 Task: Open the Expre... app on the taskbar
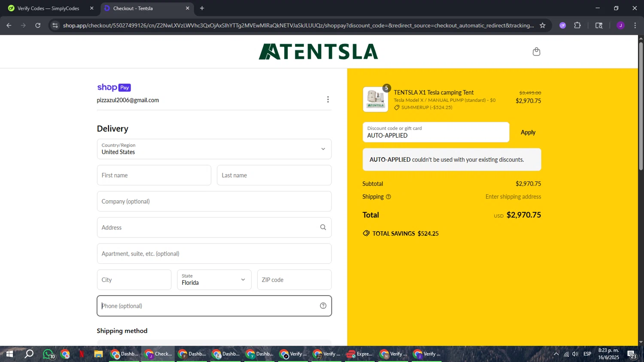click(x=360, y=354)
